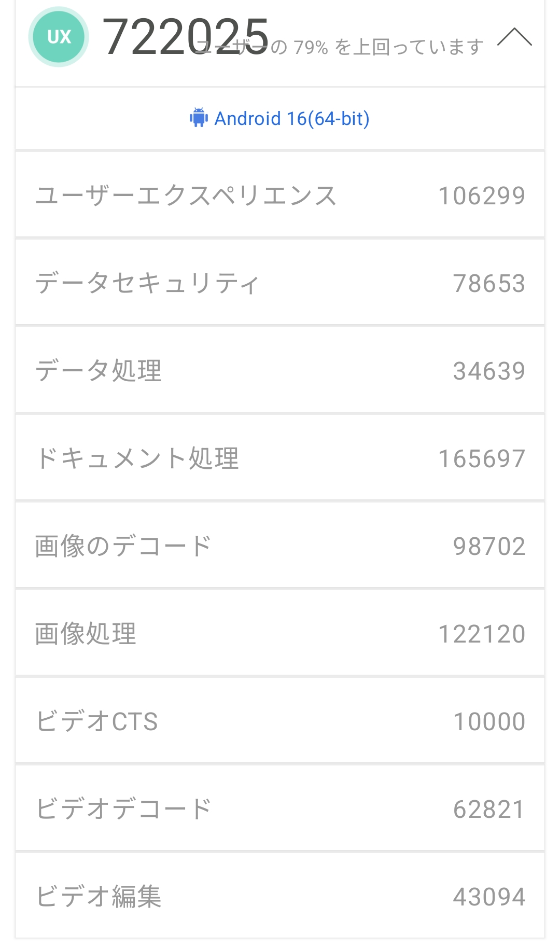The height and width of the screenshot is (948, 560).
Task: Click the score value 122120
Action: tap(482, 634)
